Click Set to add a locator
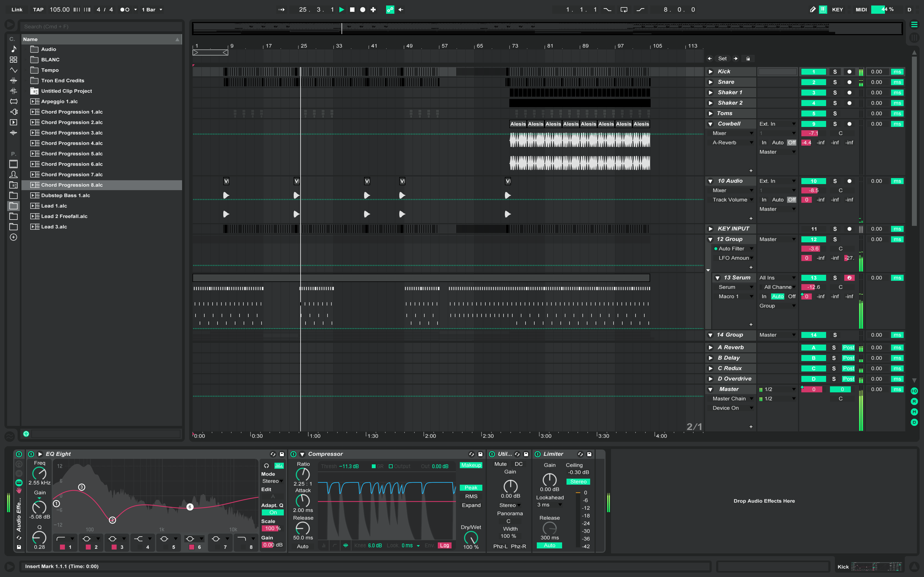Viewport: 924px width, 577px height. (x=722, y=58)
